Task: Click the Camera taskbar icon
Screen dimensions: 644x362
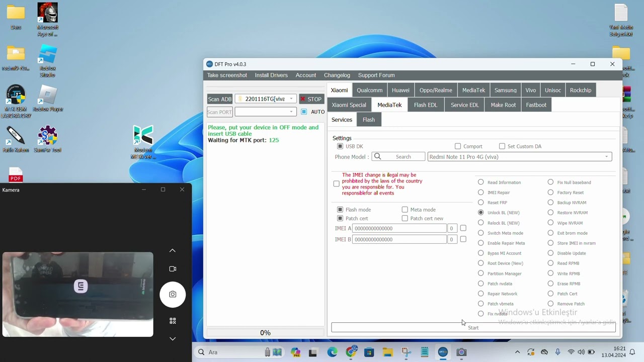Action: click(461, 352)
